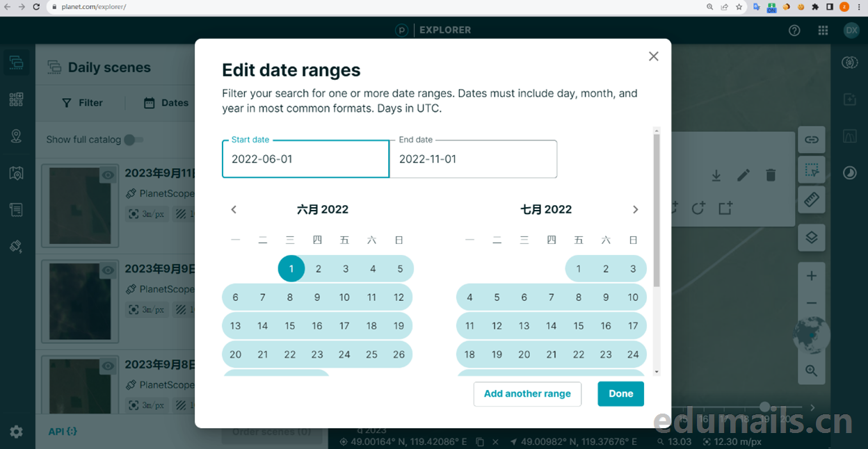Screen dimensions: 868x449
Task: Open the Filter menu
Action: 82,103
